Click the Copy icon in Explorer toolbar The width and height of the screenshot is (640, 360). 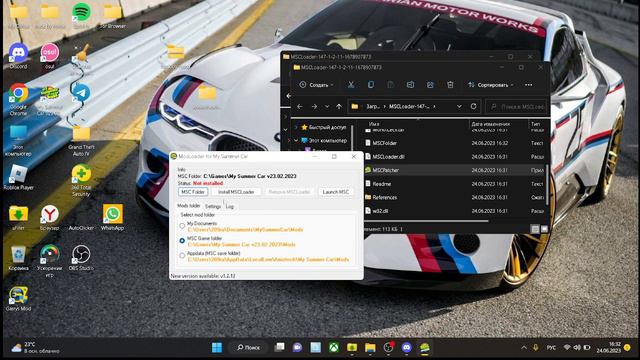pos(371,84)
